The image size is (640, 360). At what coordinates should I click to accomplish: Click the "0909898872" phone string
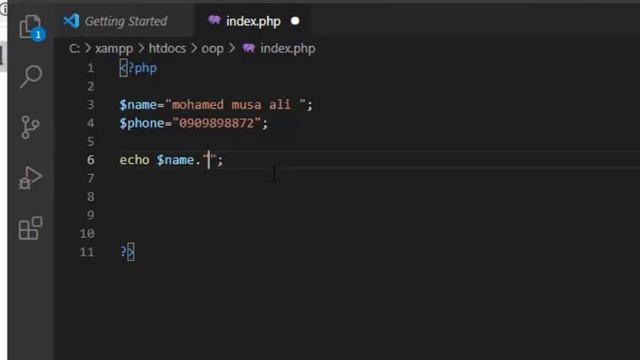coord(216,123)
